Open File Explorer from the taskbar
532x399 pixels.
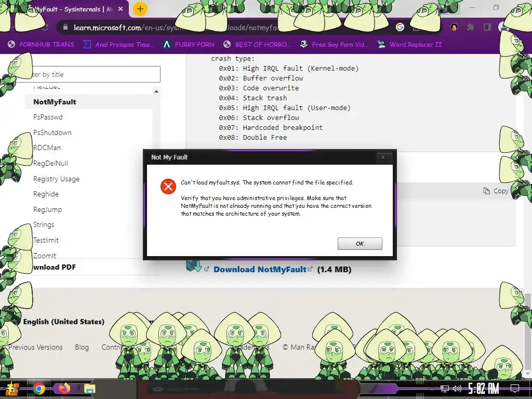[89, 389]
